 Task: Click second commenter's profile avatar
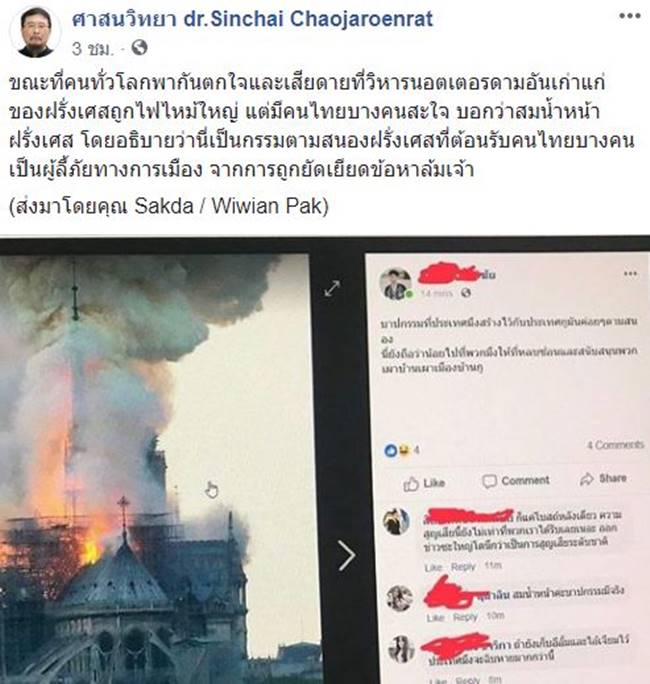(400, 598)
